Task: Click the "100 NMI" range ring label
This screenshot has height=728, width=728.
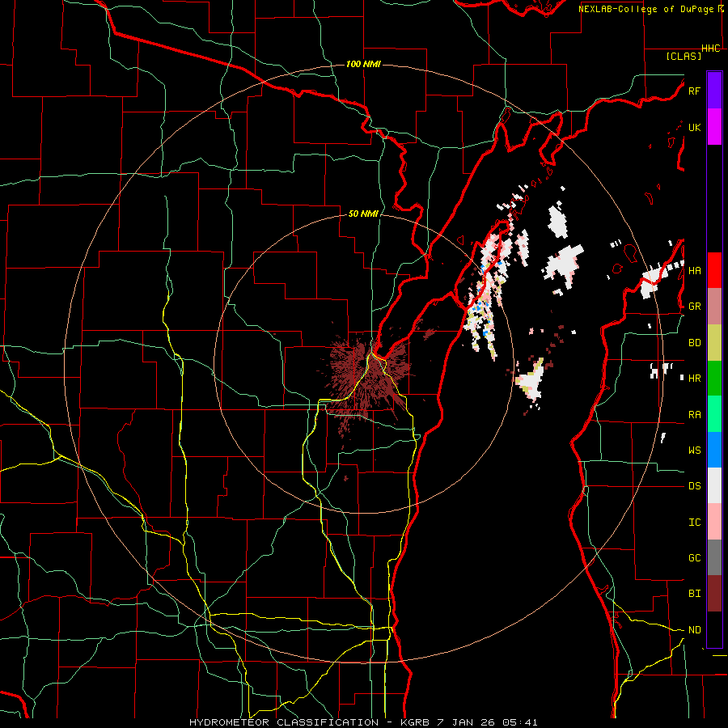Action: [363, 64]
